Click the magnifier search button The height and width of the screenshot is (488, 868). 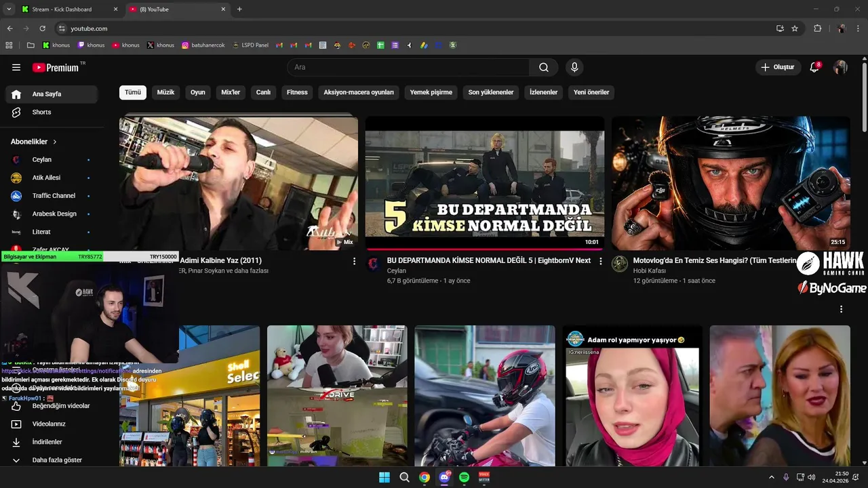coord(544,67)
